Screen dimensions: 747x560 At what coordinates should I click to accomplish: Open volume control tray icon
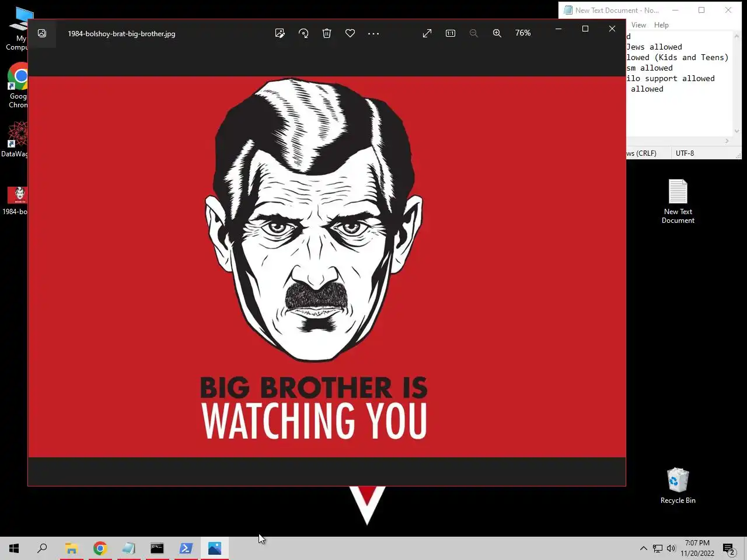point(671,548)
